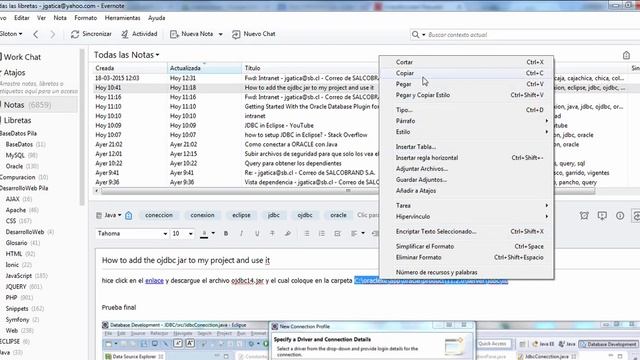Open the font color dropdown arrow

click(x=213, y=233)
